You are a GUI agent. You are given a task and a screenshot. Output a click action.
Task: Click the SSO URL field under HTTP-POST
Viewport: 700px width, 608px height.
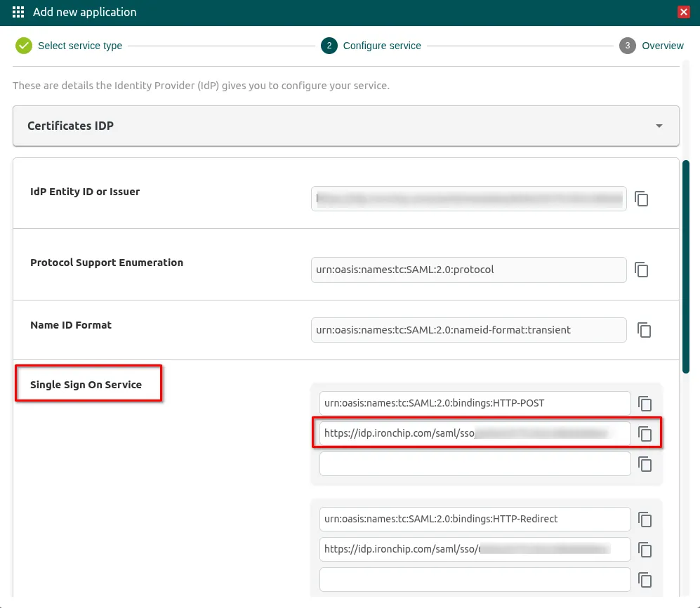[x=475, y=433]
